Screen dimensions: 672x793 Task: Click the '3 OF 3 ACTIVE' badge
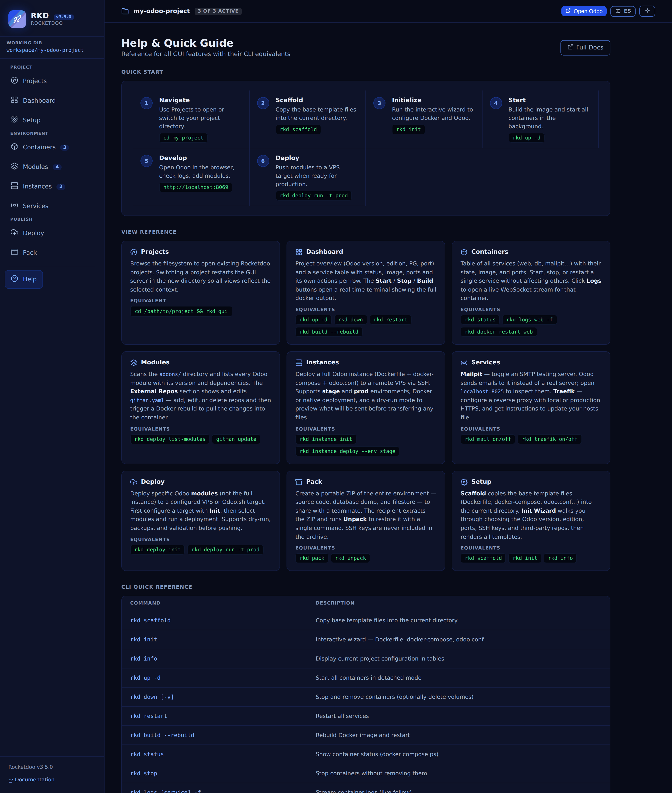[x=218, y=11]
